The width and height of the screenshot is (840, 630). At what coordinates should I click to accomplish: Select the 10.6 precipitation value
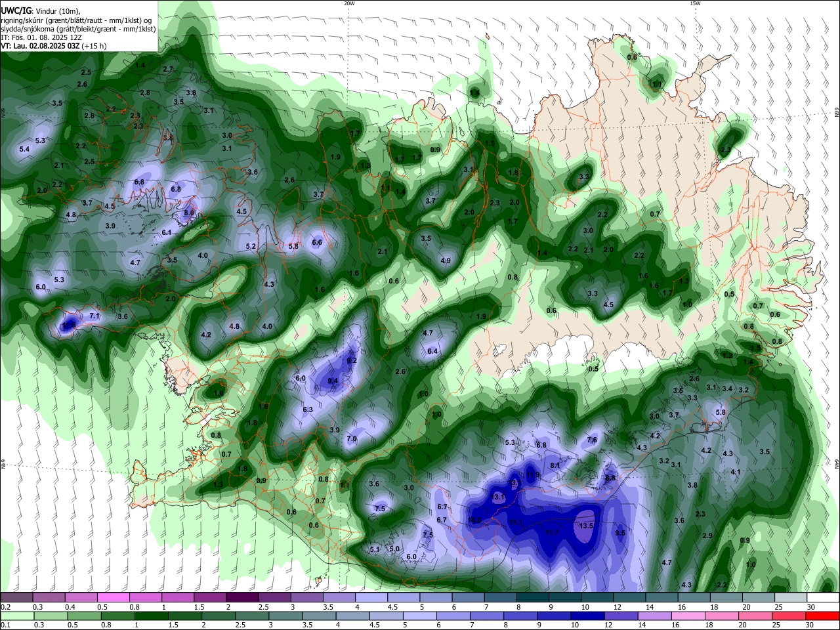click(475, 520)
